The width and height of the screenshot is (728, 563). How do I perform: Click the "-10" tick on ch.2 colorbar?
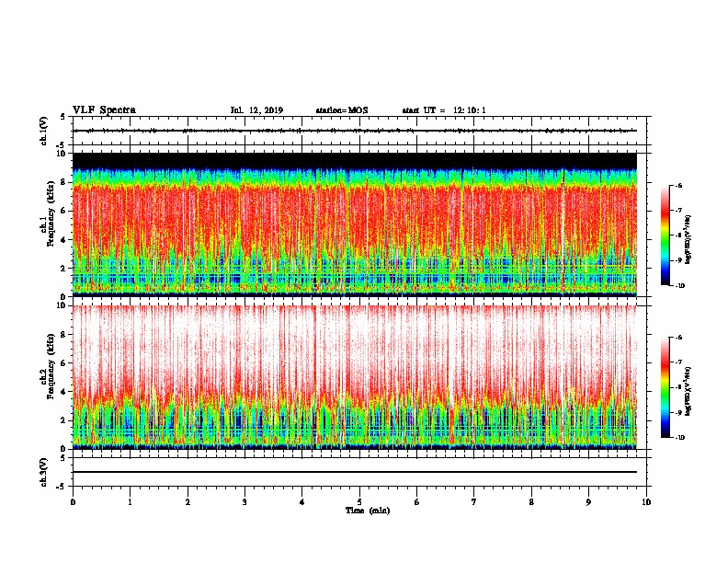click(x=679, y=438)
